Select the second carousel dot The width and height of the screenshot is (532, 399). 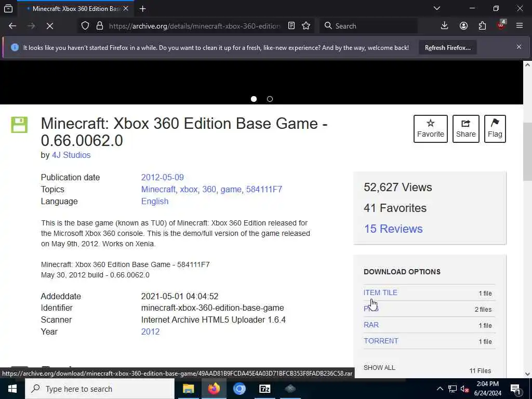270,99
